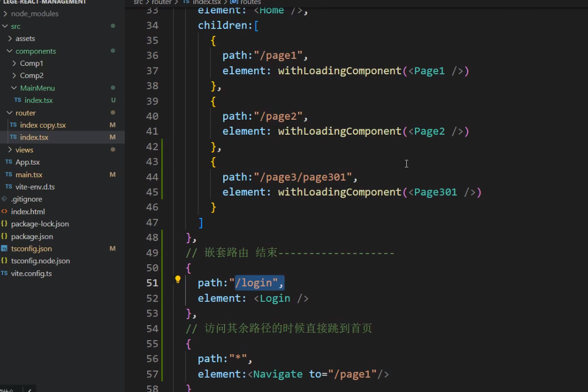Click withLoadingComponent on line 41
The width and height of the screenshot is (588, 392).
coord(340,131)
